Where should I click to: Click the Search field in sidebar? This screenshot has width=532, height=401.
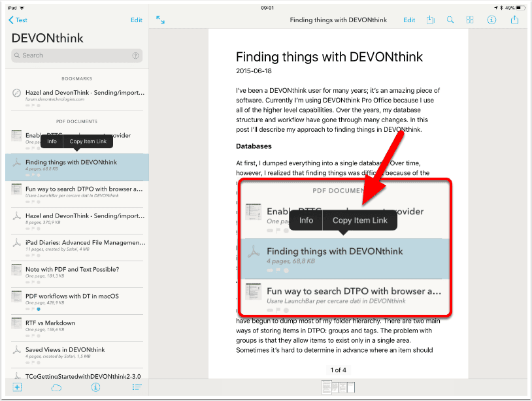[x=76, y=56]
